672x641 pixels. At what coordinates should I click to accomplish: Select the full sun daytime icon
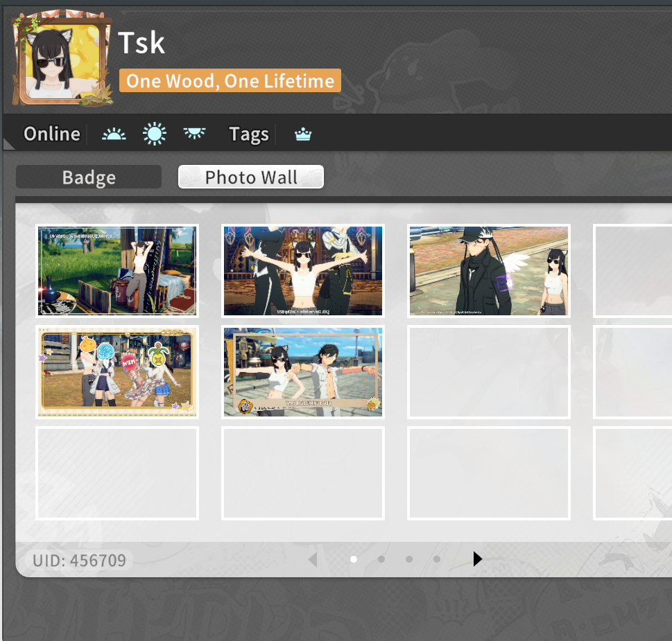point(154,134)
